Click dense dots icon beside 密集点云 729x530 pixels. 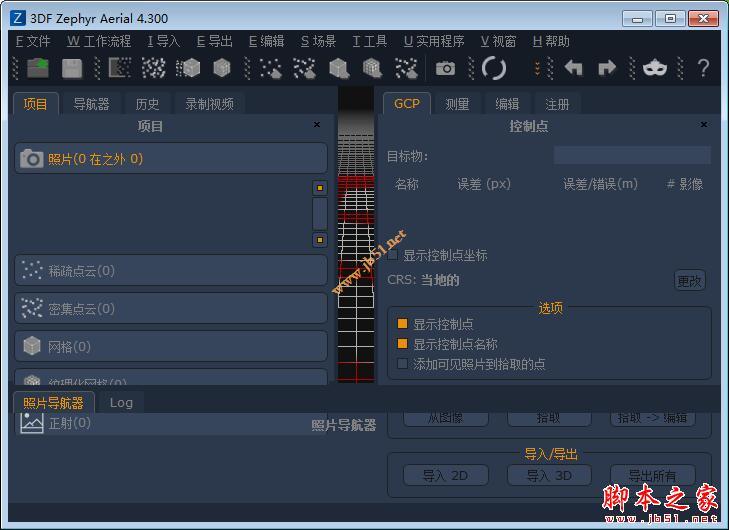[32, 308]
